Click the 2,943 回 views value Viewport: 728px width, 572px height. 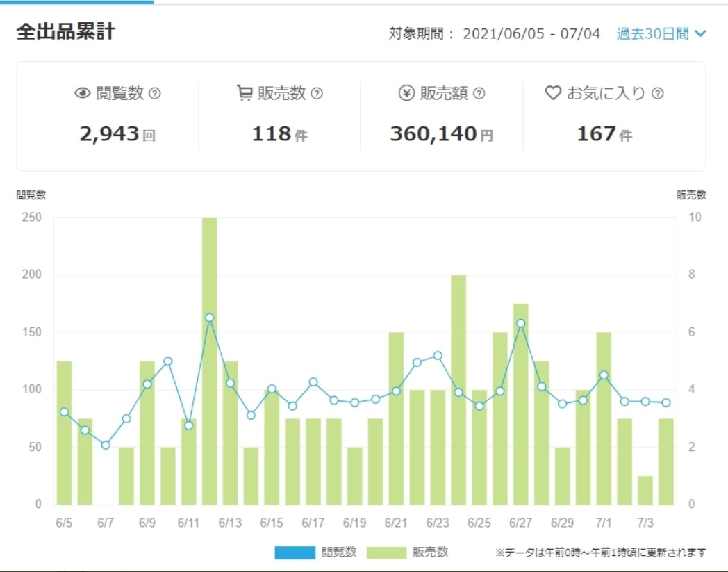tap(117, 134)
